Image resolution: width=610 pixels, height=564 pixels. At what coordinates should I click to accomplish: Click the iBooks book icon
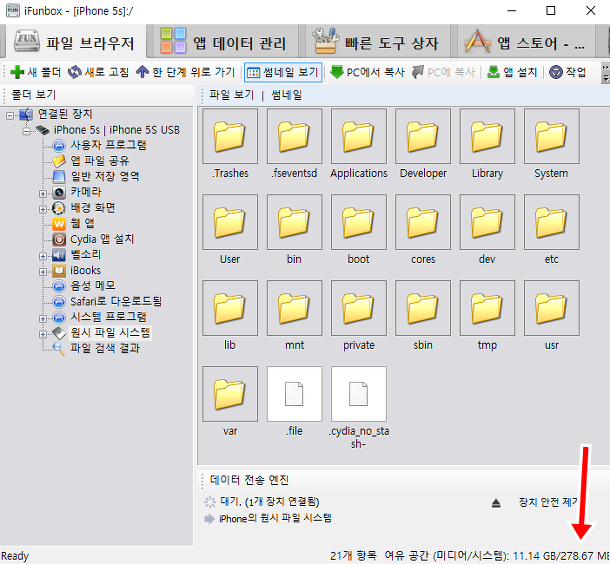(x=59, y=271)
